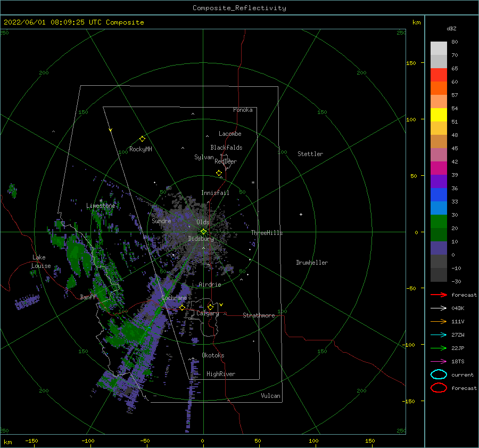Click the green 22JP arrow icon
This screenshot has width=479, height=448.
(439, 348)
